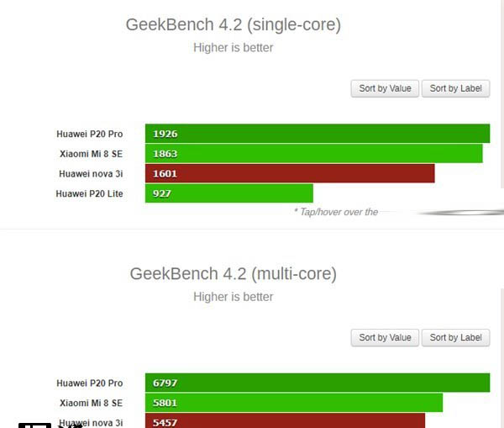The height and width of the screenshot is (428, 504).
Task: Click the Tap/hover over note text
Action: 335,212
